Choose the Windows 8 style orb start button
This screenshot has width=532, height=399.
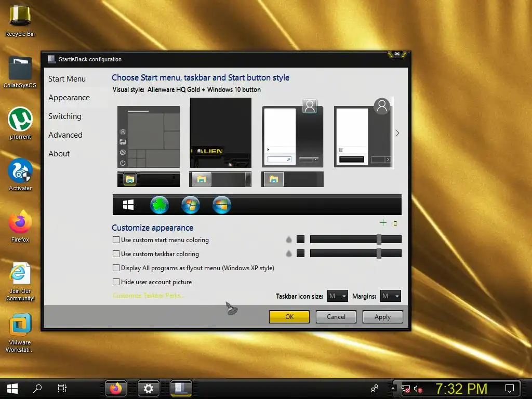[x=221, y=205]
